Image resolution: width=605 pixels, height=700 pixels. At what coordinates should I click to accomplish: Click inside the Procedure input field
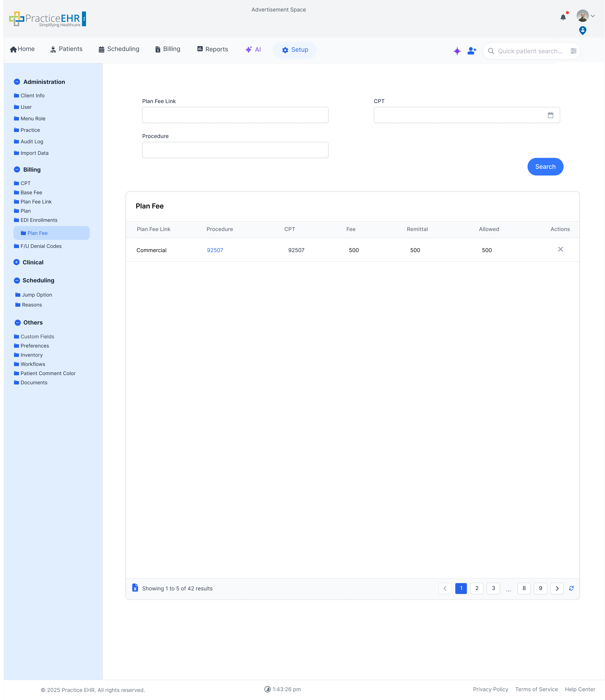(235, 150)
